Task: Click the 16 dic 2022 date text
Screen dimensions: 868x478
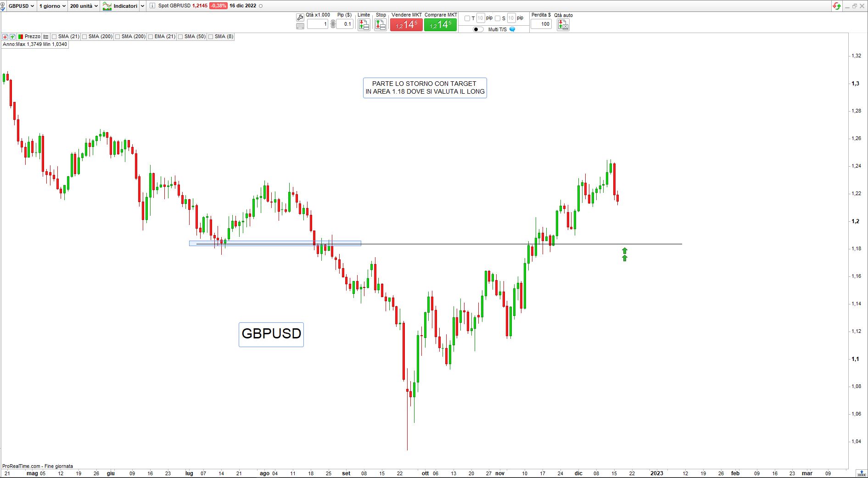Action: click(x=243, y=6)
